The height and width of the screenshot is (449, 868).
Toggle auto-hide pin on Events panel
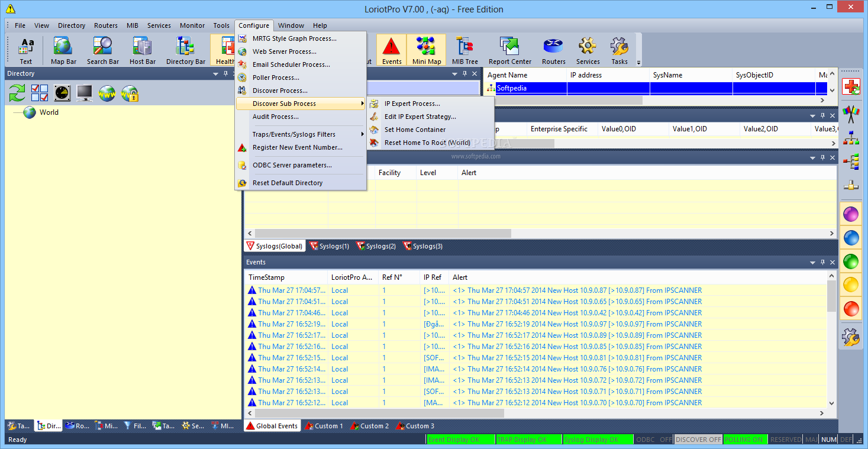click(822, 262)
